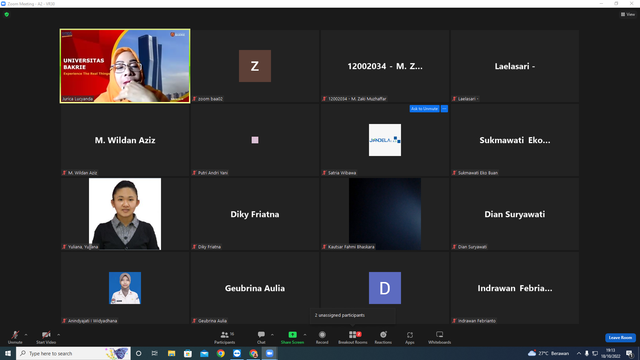Click Kautsar Fahmi Bhaskara's dark avatar tile
This screenshot has width=640, height=360.
[x=385, y=214]
